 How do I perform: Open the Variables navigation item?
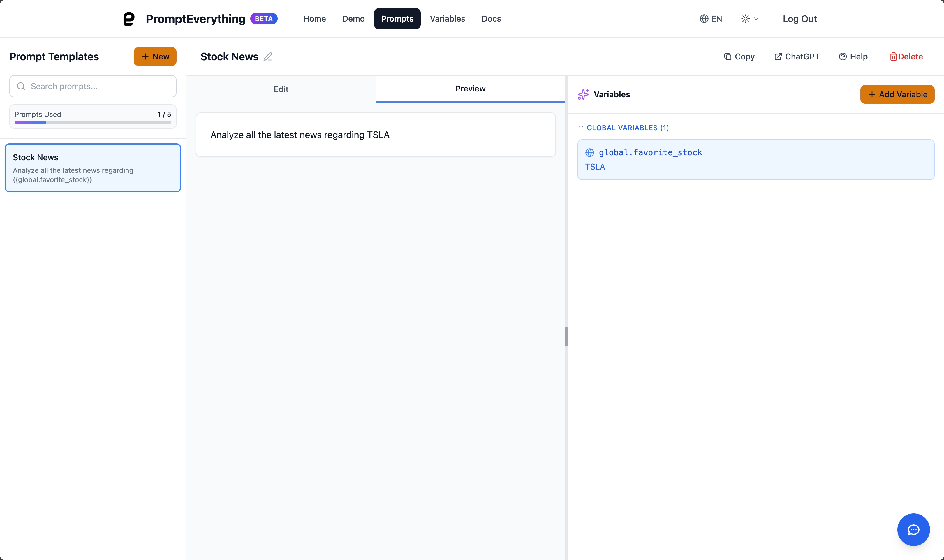pyautogui.click(x=447, y=19)
